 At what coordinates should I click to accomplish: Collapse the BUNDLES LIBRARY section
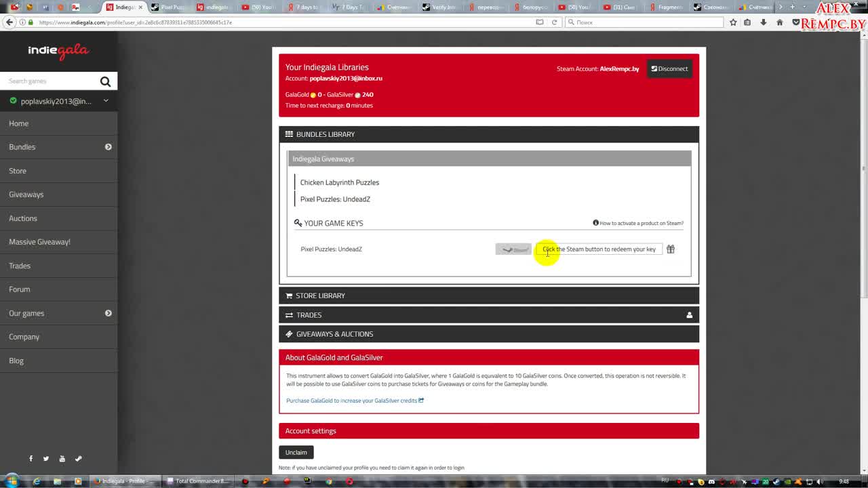(x=489, y=134)
